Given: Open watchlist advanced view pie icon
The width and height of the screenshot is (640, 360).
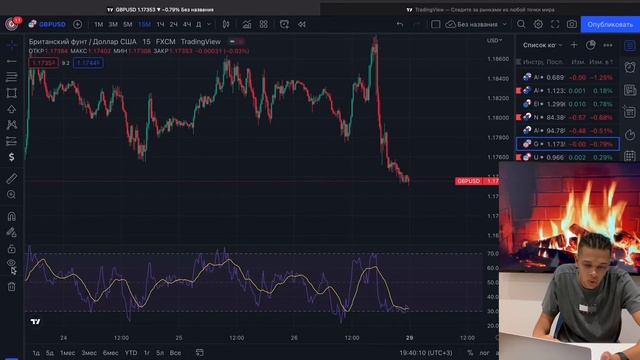Looking at the screenshot, I should point(591,45).
